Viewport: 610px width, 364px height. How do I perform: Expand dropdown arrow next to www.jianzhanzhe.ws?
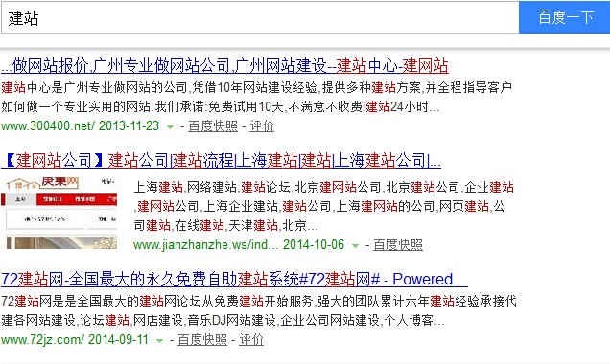(355, 245)
